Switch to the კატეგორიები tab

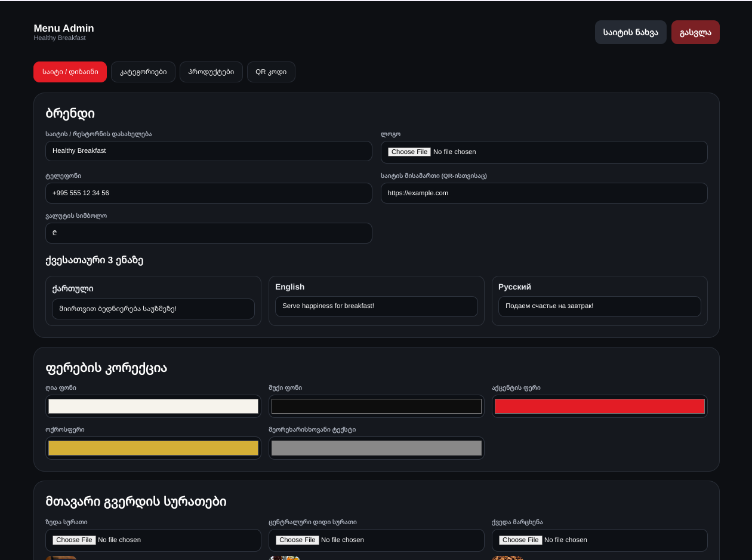click(x=143, y=72)
